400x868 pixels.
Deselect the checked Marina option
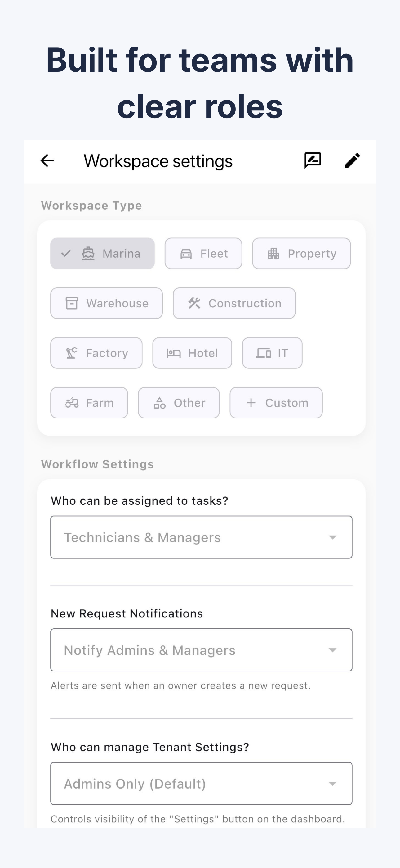tap(102, 253)
